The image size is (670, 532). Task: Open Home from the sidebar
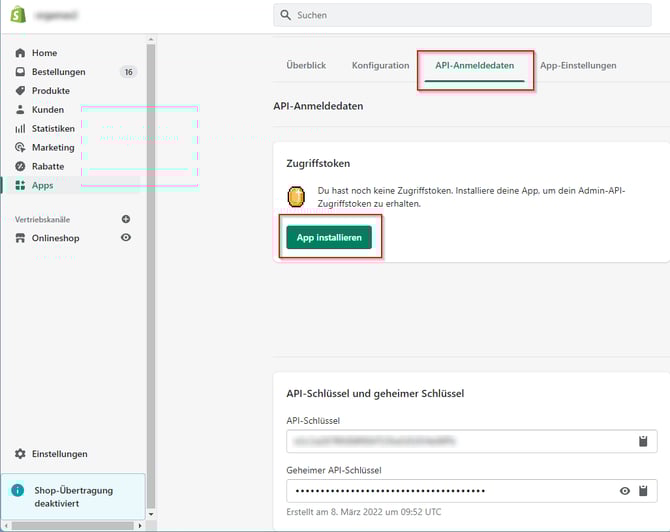(44, 53)
